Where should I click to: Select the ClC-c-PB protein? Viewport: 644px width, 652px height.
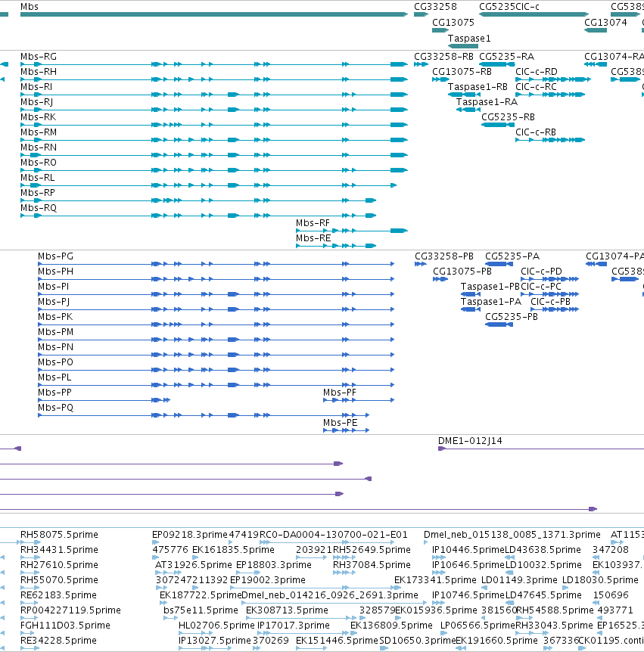pos(550,302)
